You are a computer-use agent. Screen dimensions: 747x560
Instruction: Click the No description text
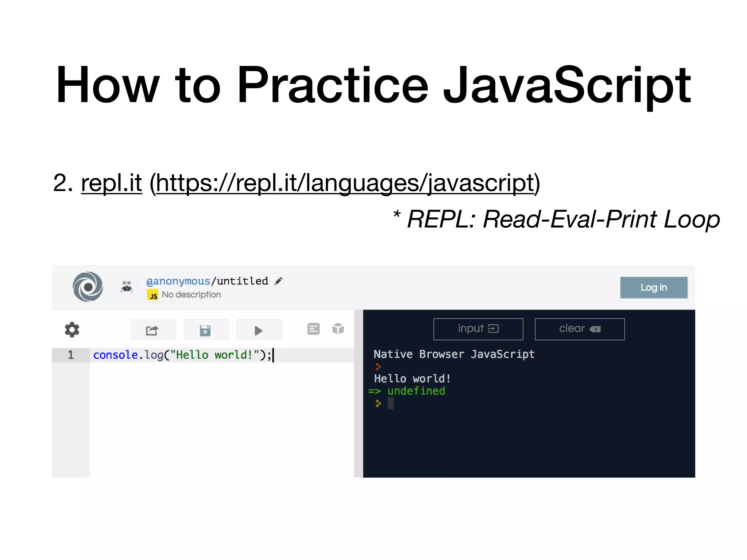(x=191, y=295)
